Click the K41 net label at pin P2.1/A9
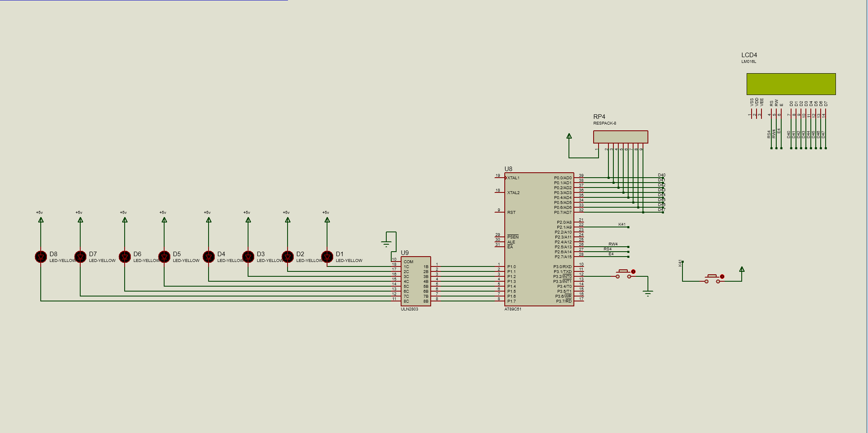 tap(622, 225)
